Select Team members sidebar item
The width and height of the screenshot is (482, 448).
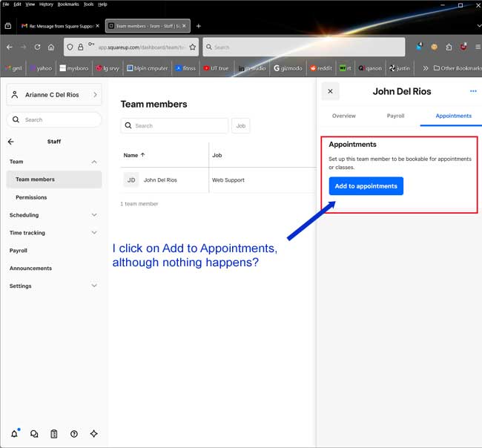pyautogui.click(x=54, y=179)
